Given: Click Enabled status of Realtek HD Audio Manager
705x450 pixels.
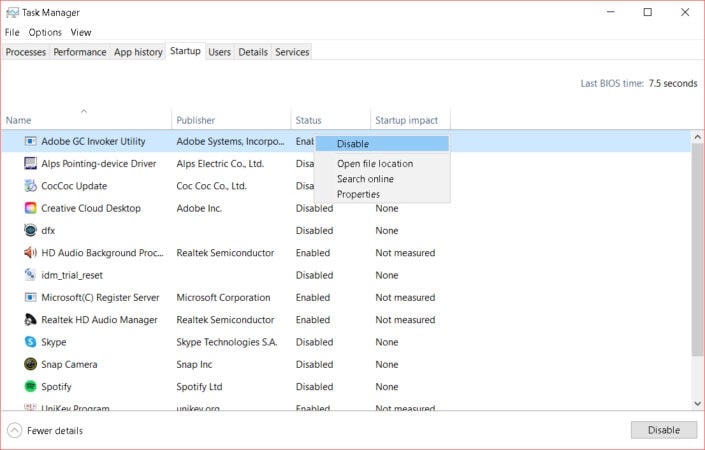Looking at the screenshot, I should click(313, 320).
